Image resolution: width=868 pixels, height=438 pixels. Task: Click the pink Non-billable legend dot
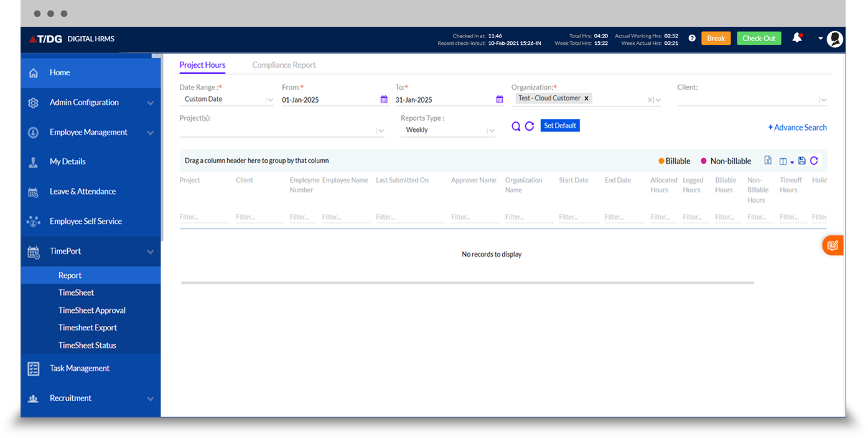pyautogui.click(x=704, y=161)
